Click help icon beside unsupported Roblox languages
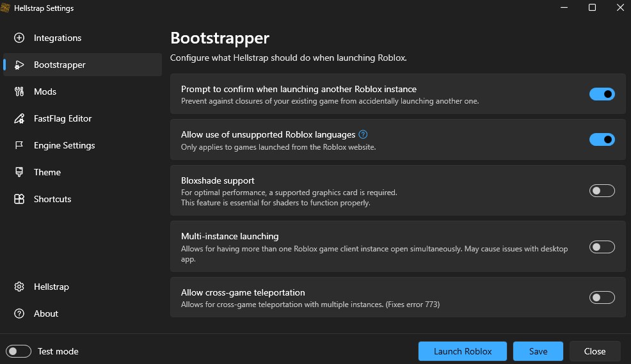Image resolution: width=631 pixels, height=364 pixels. coord(363,134)
